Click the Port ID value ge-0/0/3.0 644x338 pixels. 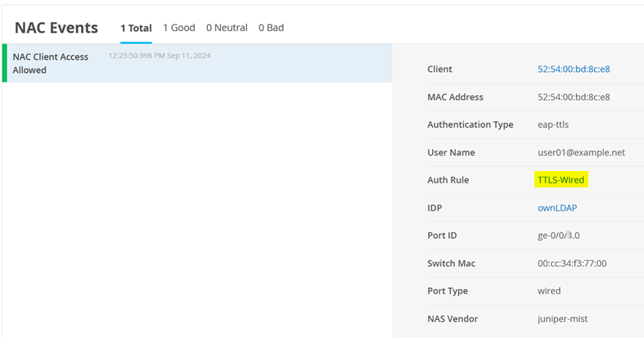click(557, 236)
